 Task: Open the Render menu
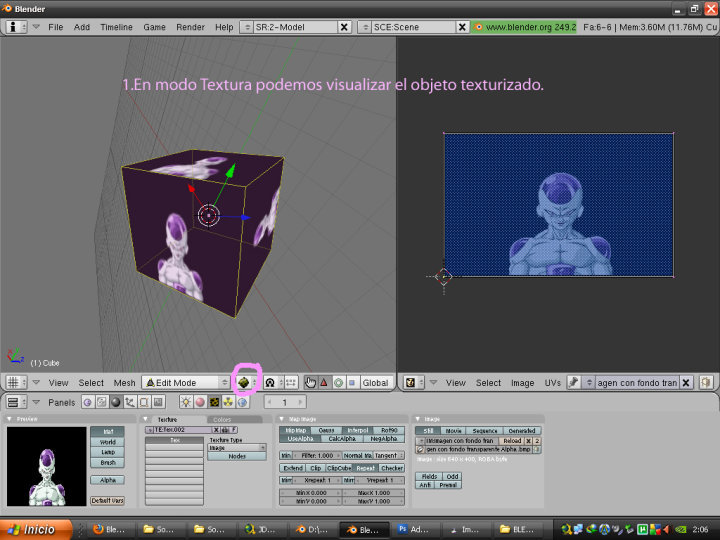190,27
